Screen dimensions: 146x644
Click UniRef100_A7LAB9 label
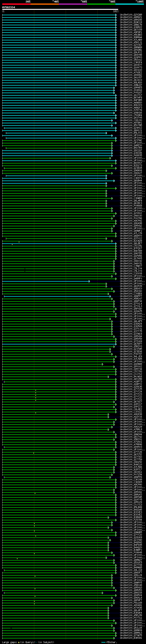[x=131, y=40]
